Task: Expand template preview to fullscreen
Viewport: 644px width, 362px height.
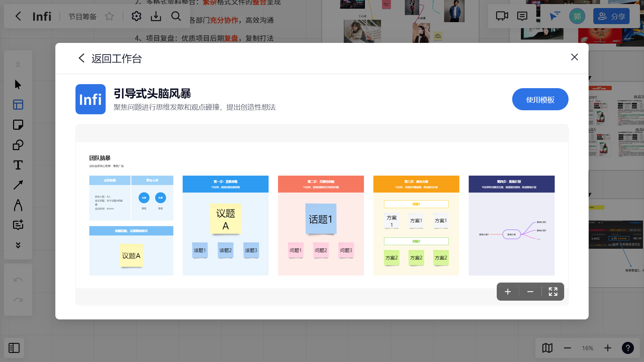Action: [553, 292]
